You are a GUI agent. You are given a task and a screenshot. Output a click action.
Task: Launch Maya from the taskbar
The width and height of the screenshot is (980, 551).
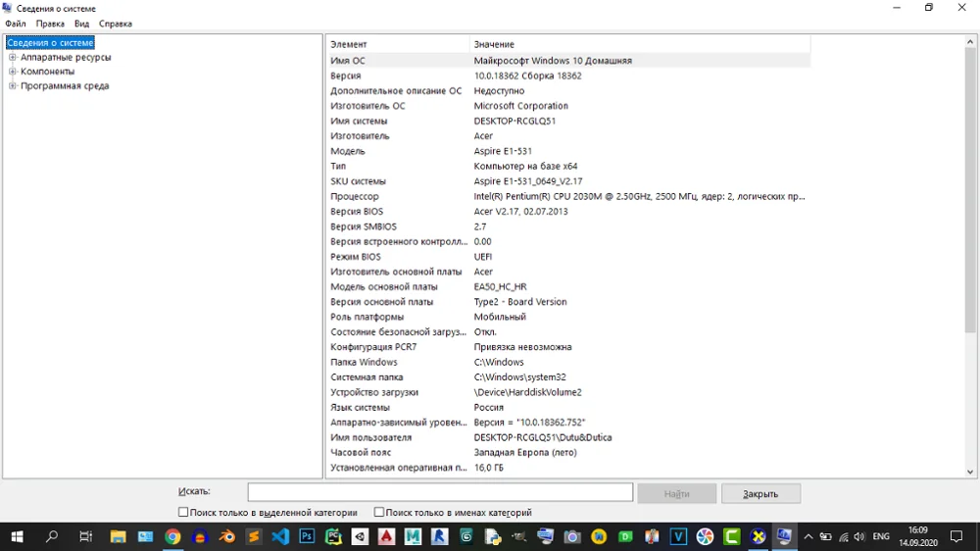[413, 536]
